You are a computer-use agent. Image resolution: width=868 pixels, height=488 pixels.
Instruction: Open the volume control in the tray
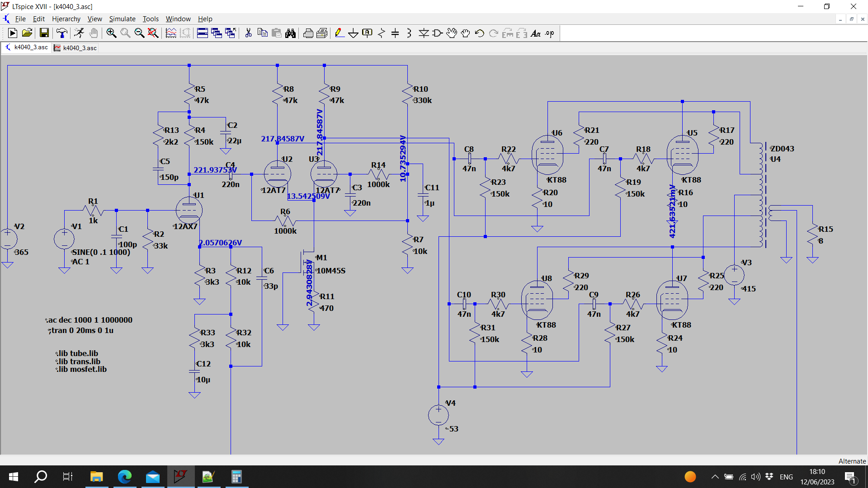755,477
